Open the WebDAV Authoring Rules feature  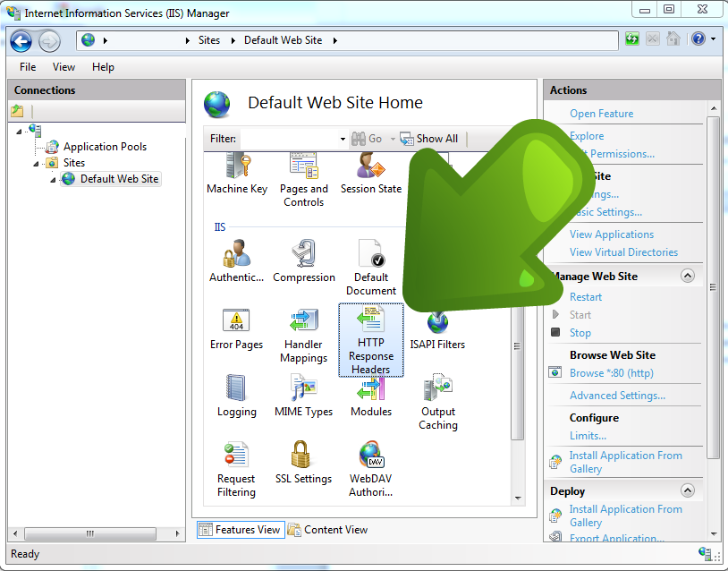(371, 469)
